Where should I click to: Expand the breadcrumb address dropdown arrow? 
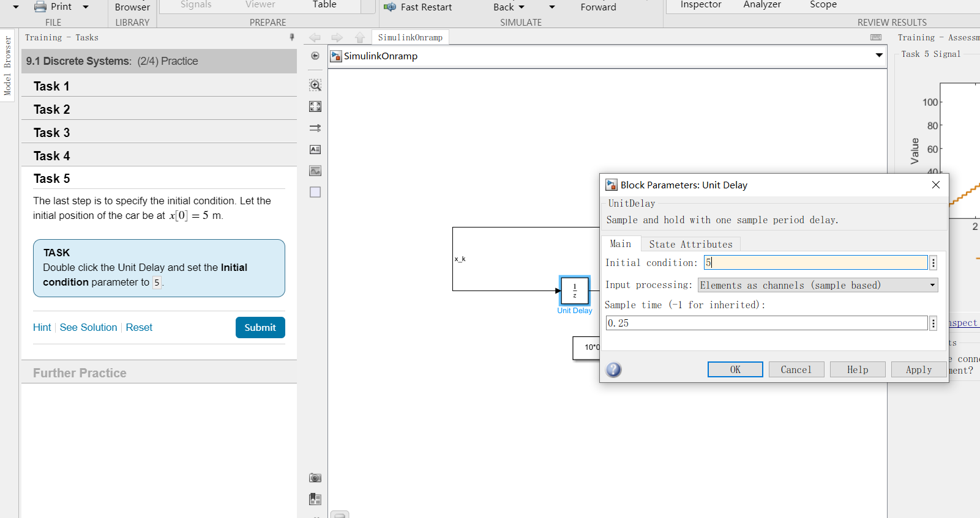pos(879,56)
